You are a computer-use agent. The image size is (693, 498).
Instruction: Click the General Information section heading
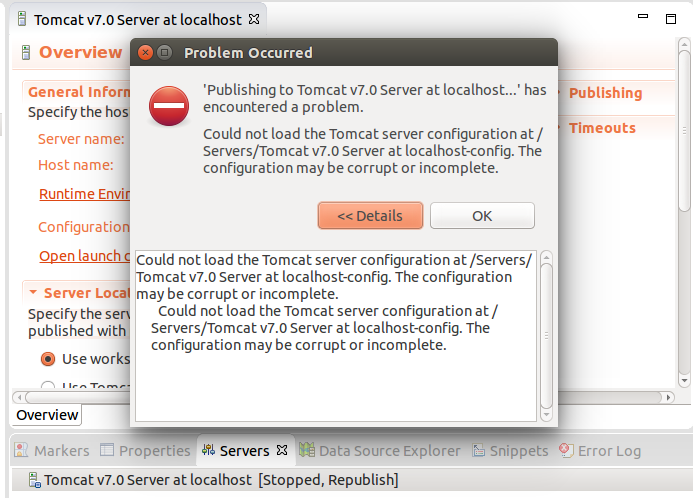coord(79,92)
